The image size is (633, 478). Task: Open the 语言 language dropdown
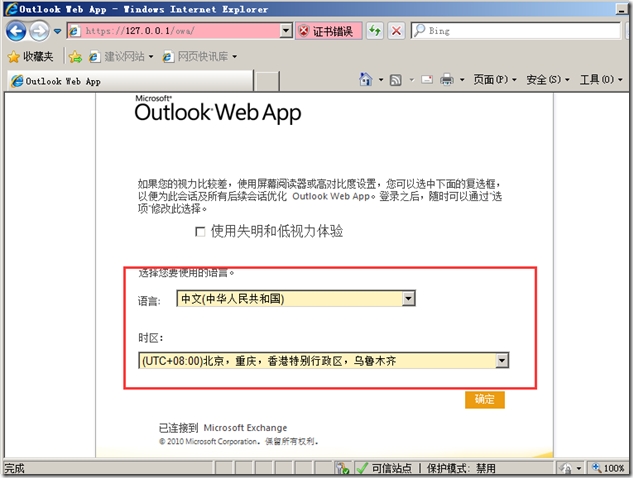coord(296,299)
